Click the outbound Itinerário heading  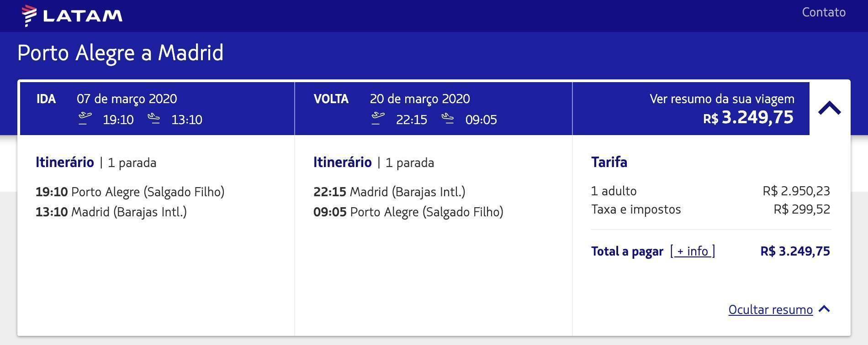click(x=65, y=162)
